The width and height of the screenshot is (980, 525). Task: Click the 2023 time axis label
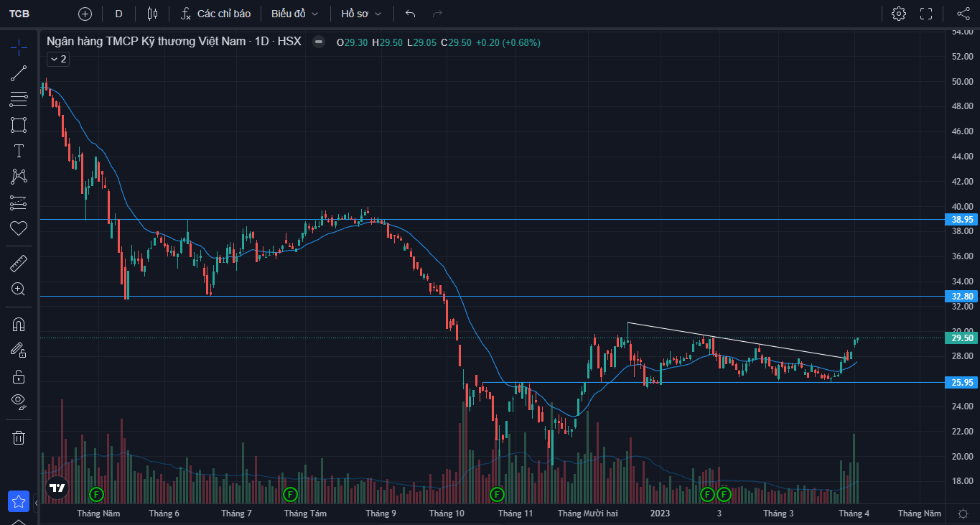click(x=660, y=514)
